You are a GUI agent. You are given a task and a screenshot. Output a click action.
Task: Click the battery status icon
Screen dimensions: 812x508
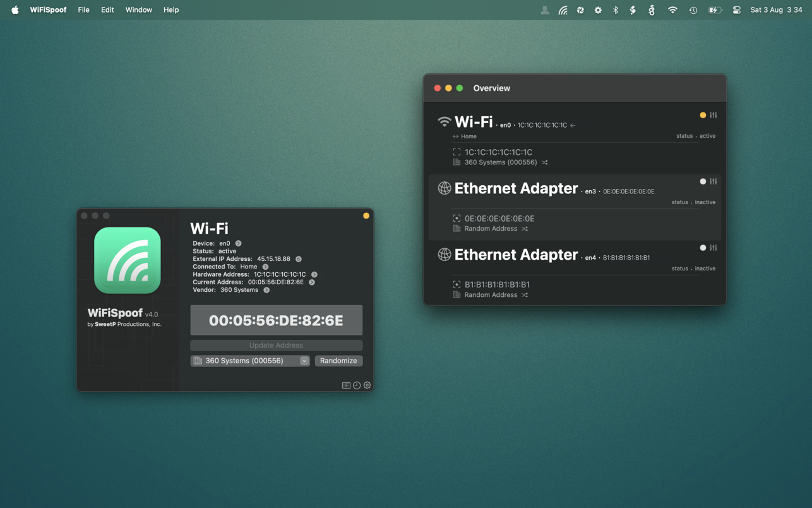click(x=715, y=10)
